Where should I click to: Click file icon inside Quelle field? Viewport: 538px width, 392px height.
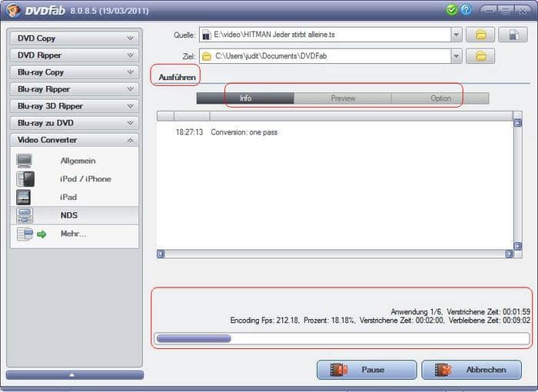point(206,35)
